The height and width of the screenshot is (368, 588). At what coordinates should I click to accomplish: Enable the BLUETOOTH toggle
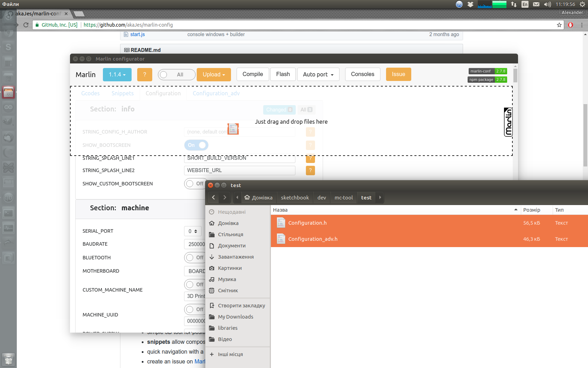(x=195, y=257)
